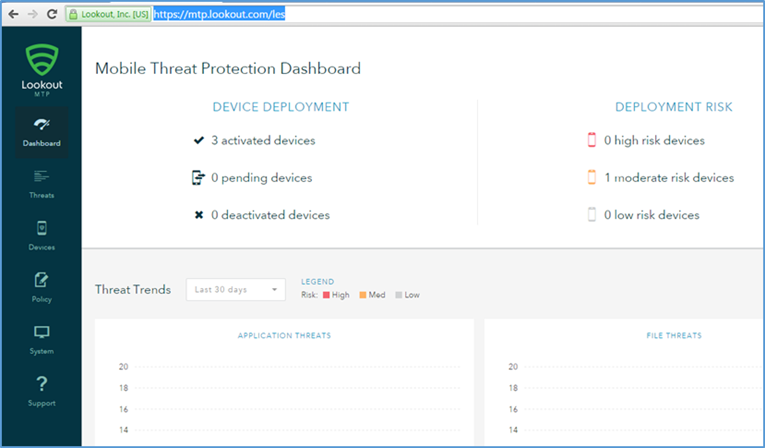View 1 moderate risk devices

(x=669, y=178)
